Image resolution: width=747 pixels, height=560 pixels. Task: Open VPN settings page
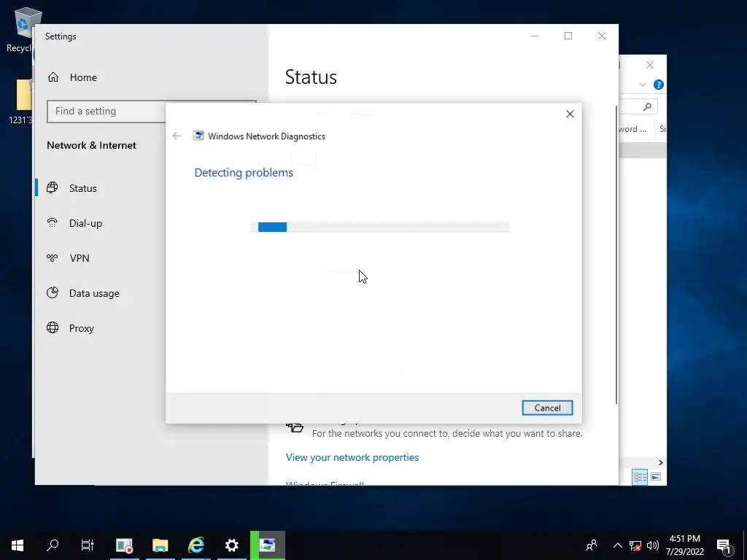79,258
